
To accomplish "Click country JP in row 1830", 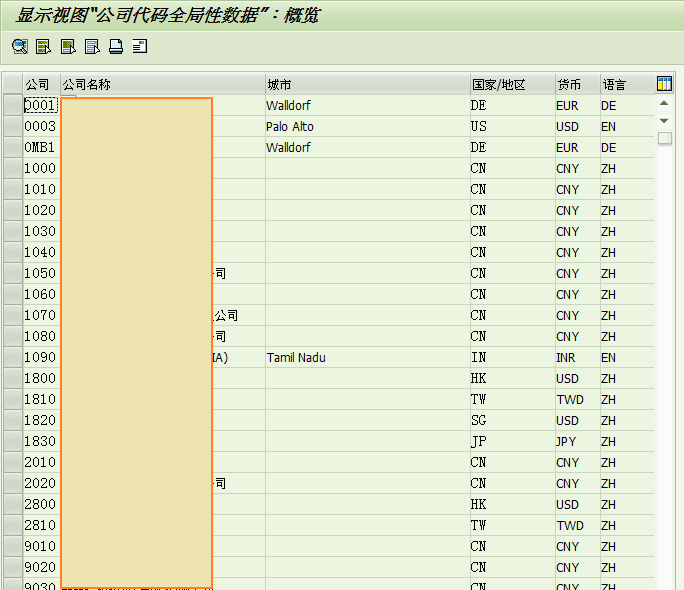I will [479, 441].
